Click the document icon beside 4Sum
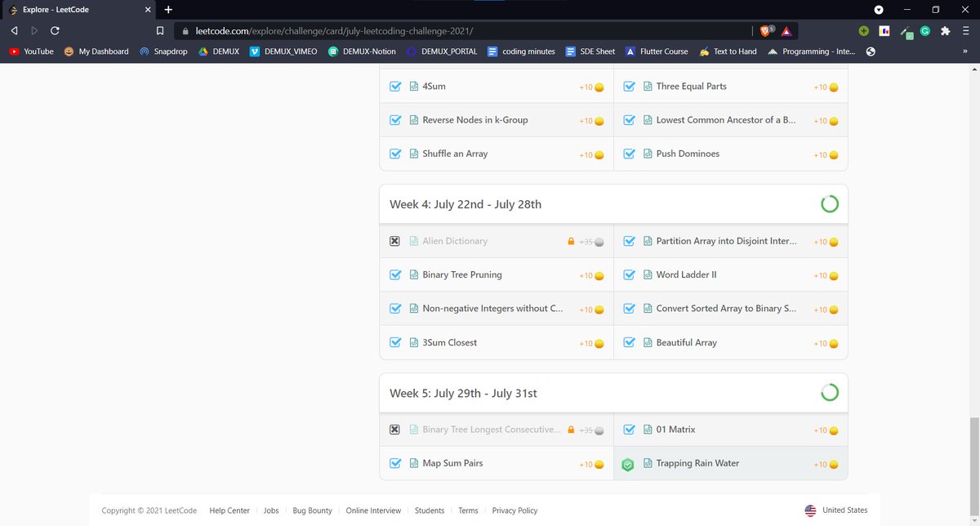 [414, 86]
